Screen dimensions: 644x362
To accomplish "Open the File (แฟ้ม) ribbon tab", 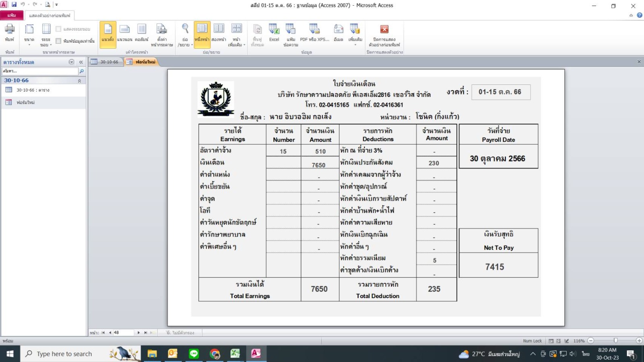I will (12, 15).
